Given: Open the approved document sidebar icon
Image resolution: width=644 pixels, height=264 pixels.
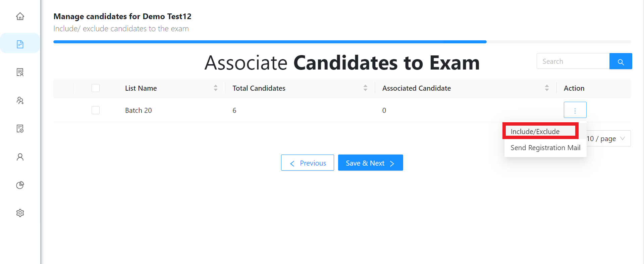Looking at the screenshot, I should pyautogui.click(x=20, y=129).
